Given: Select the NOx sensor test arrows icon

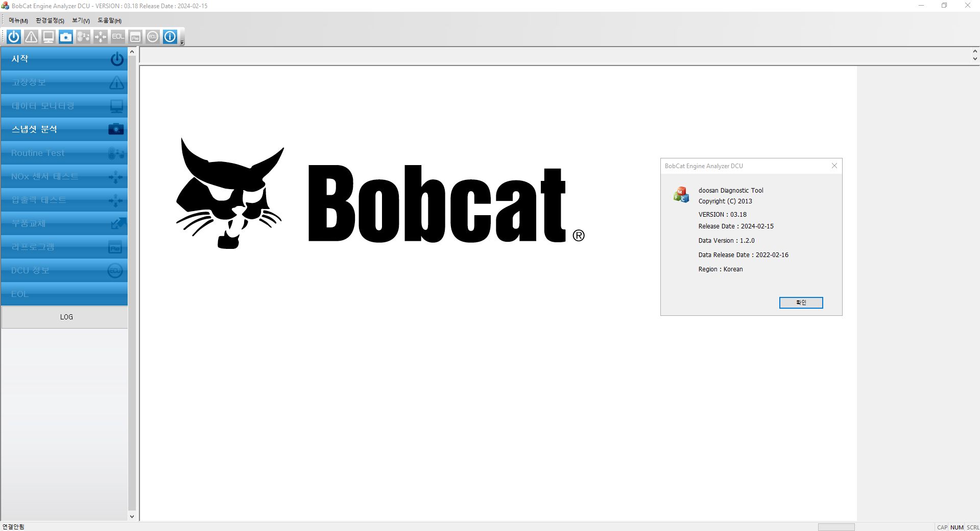Looking at the screenshot, I should 101,37.
